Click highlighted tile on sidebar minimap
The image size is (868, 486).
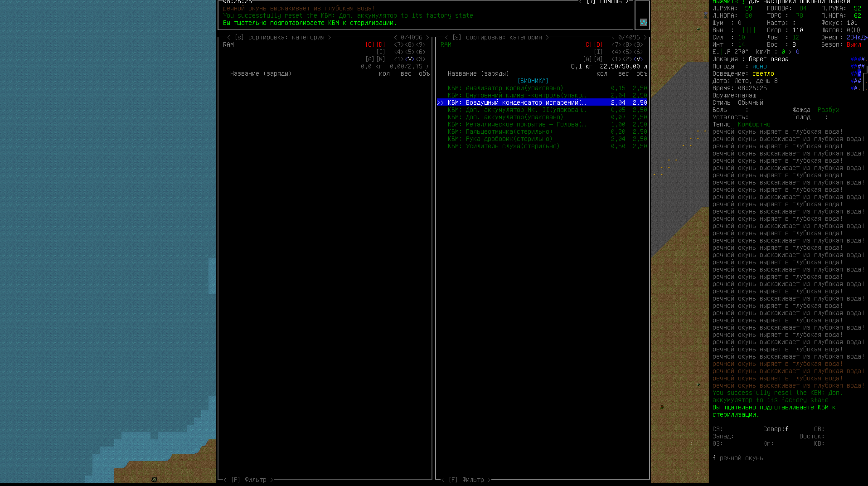(x=859, y=73)
